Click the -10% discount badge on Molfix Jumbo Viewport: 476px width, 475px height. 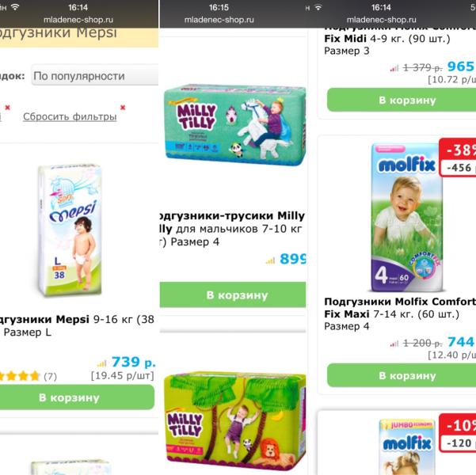[458, 433]
